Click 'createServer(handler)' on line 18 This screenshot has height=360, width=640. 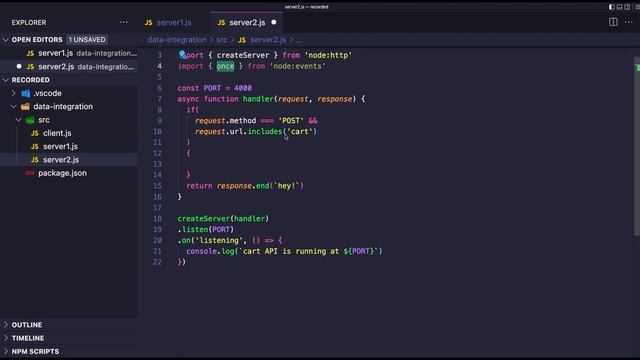pos(223,218)
